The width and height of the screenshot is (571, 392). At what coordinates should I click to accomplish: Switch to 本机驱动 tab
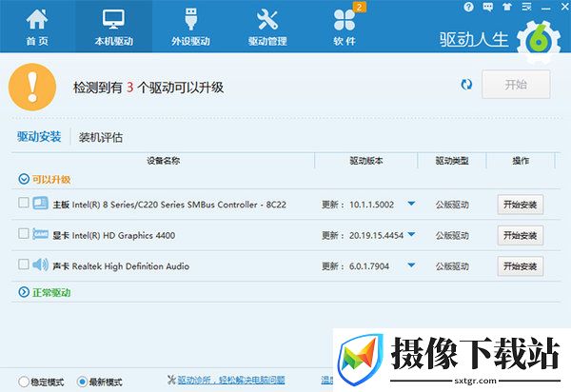pos(113,27)
